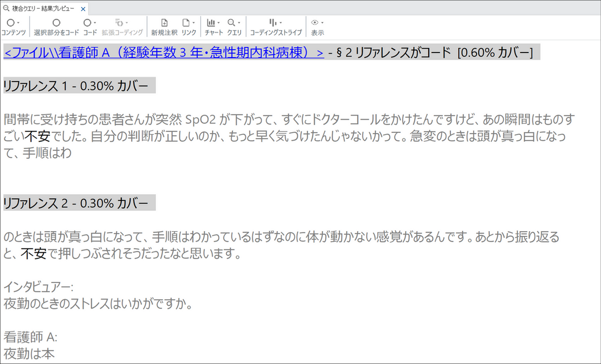
Task: Select the 複合クエリ - 結果プレビュー tab
Action: [x=43, y=9]
